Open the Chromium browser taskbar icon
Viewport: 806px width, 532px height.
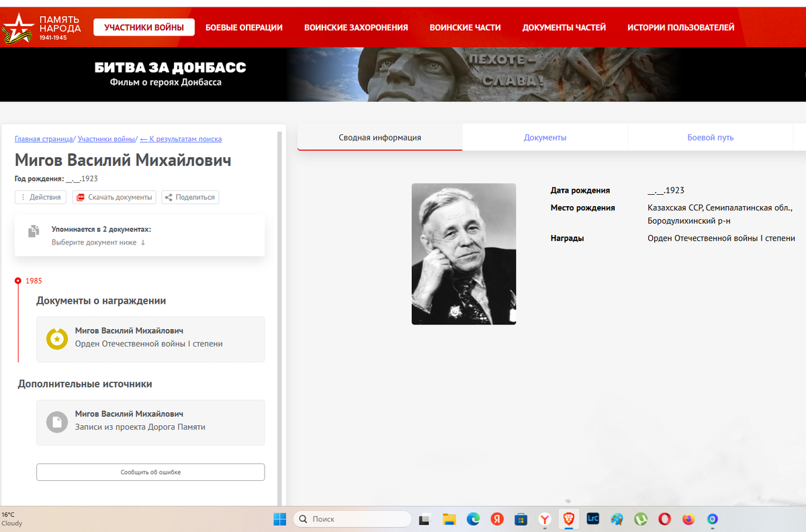click(x=713, y=519)
